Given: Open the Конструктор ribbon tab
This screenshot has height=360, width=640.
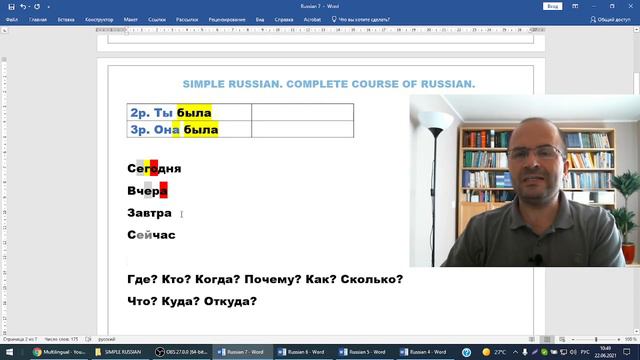Looking at the screenshot, I should [x=99, y=20].
